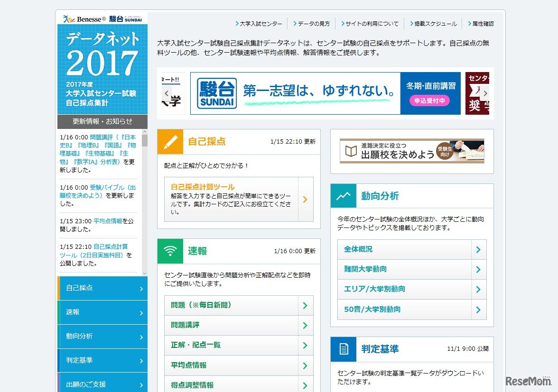558x392 pixels.
Task: Click the 駿台 SUNDAI logo in the header
Action: (125, 19)
